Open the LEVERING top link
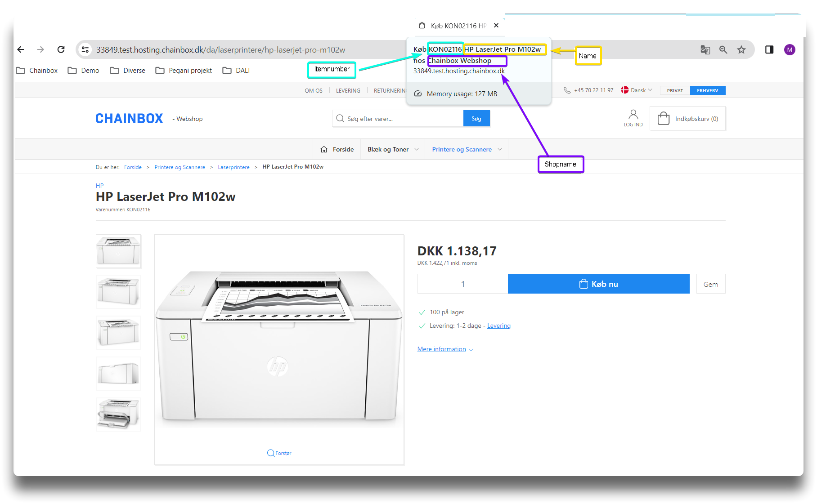Screen dimensions: 817x504 tap(348, 90)
